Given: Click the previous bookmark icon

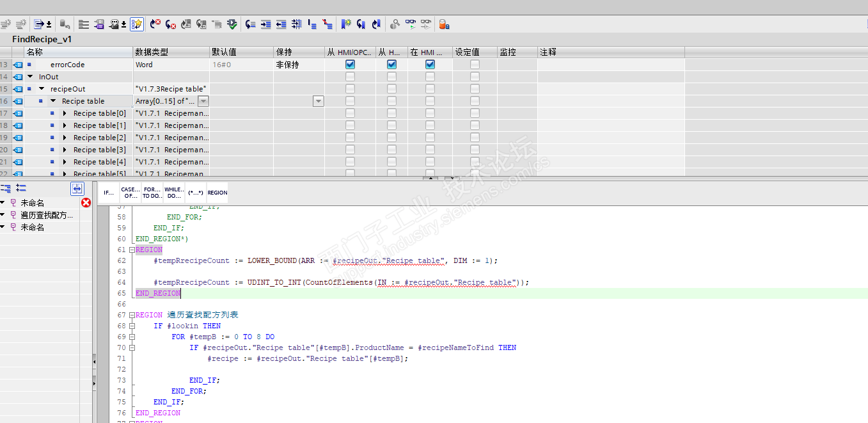Looking at the screenshot, I should click(x=376, y=24).
